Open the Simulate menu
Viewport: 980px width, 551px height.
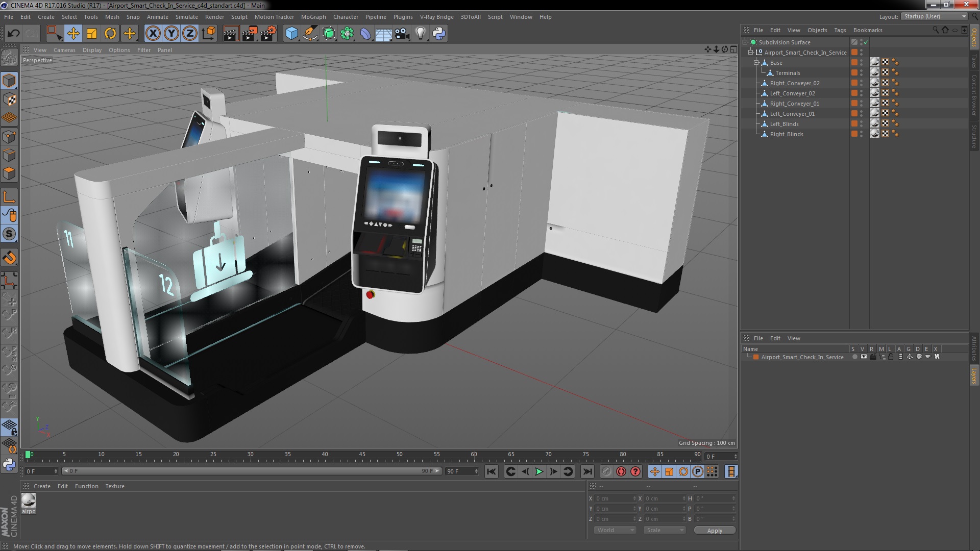pos(186,17)
